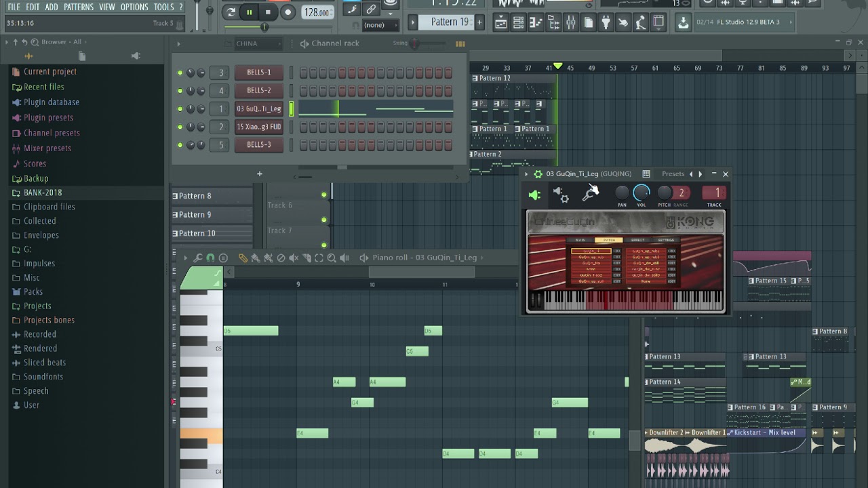Pick the Zoom tool in piano roll
This screenshot has height=488, width=868.
click(332, 258)
